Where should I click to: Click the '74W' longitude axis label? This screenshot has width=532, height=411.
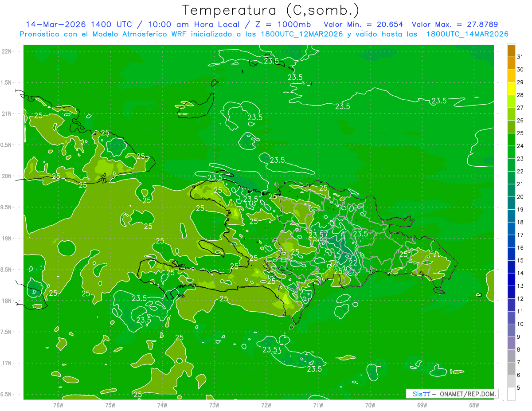[162, 405]
